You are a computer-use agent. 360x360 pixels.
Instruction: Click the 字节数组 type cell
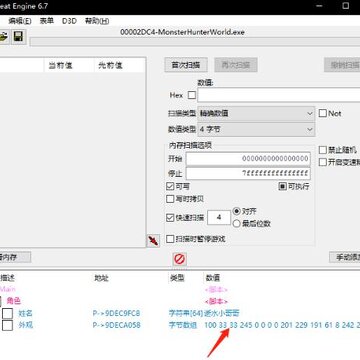(x=183, y=325)
